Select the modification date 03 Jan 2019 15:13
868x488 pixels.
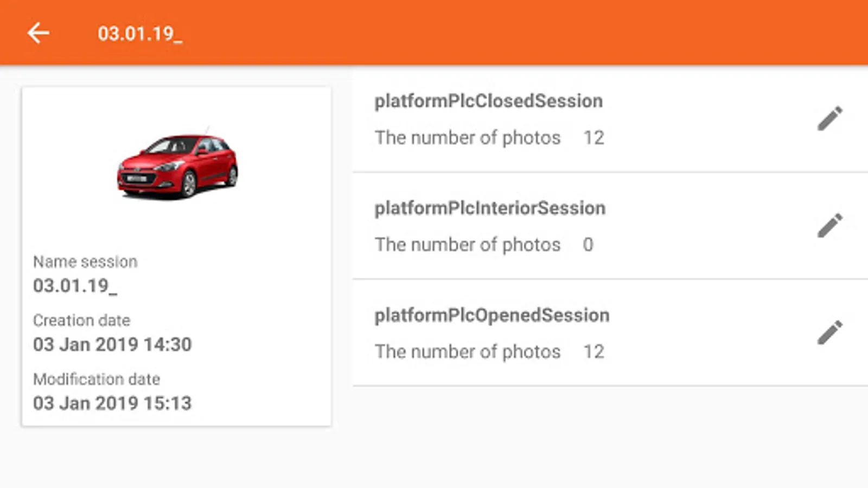pyautogui.click(x=112, y=403)
